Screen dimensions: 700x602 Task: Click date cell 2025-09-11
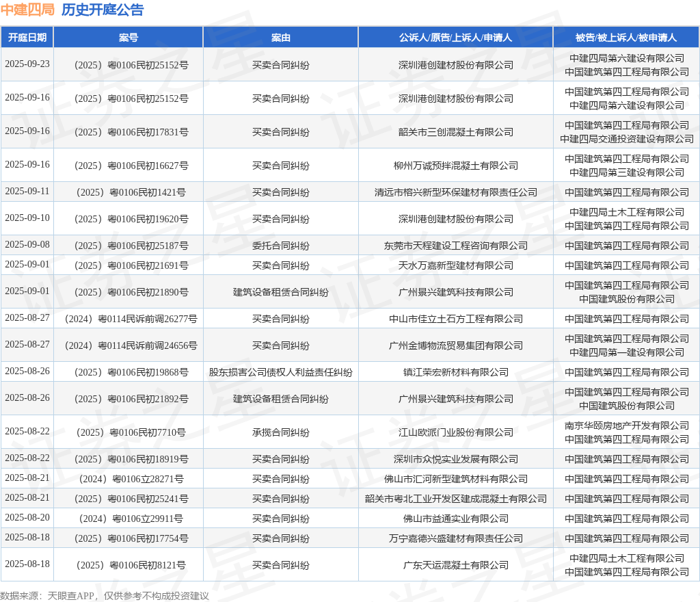(27, 191)
